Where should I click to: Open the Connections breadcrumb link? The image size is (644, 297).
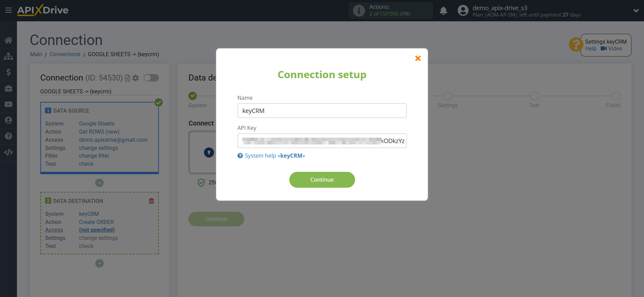(x=65, y=54)
